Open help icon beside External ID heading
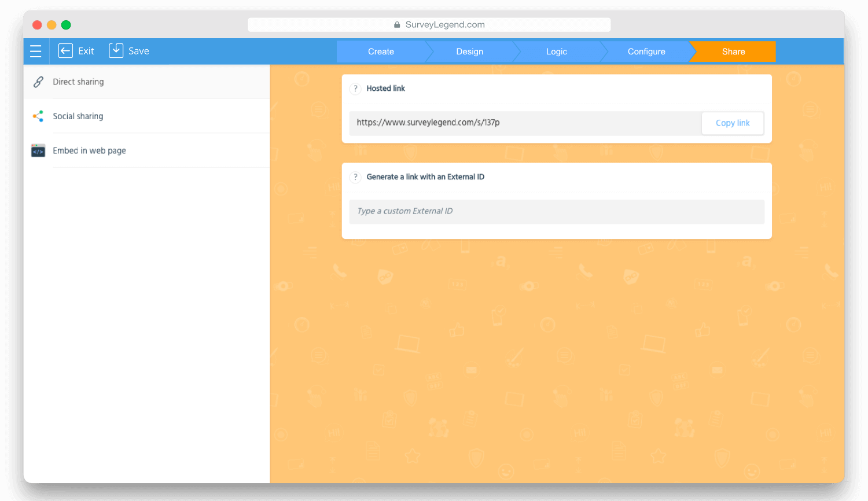This screenshot has width=868, height=501. click(355, 177)
